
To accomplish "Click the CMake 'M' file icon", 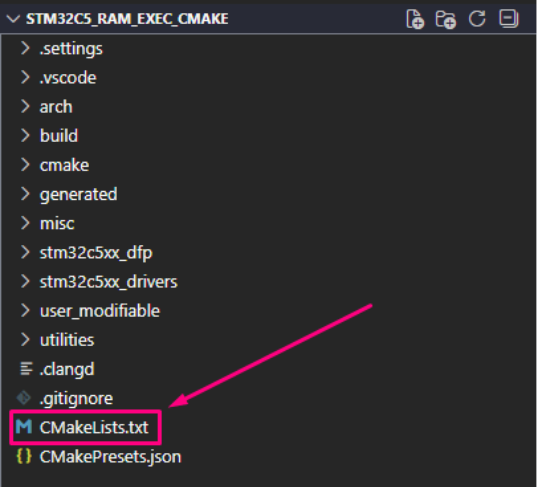I will click(x=24, y=427).
